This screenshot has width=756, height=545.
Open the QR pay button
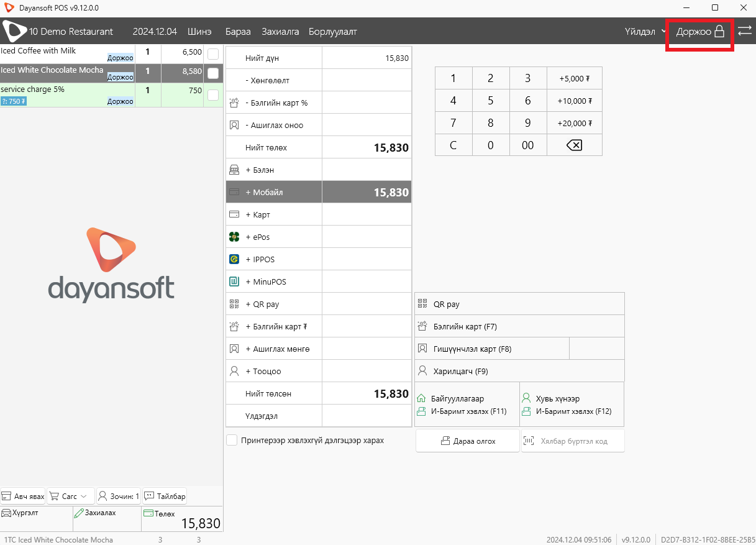point(519,304)
